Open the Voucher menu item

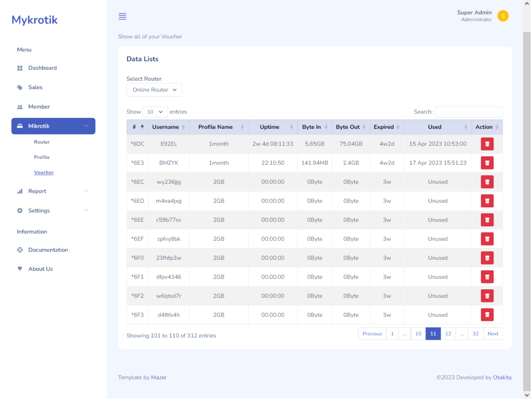44,172
